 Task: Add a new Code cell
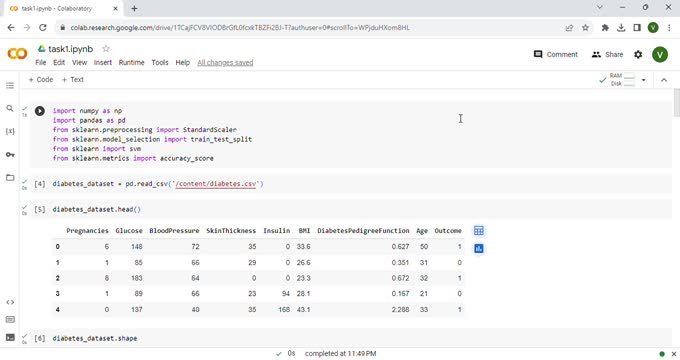click(x=40, y=79)
